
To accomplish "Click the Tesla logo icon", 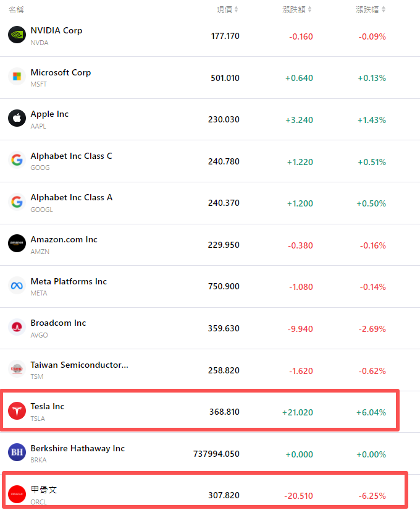I will point(17,411).
